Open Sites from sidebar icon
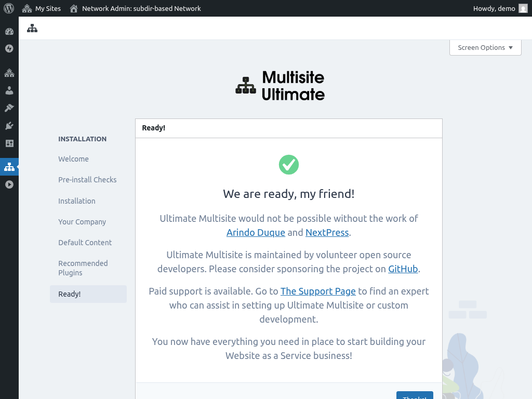The image size is (532, 399). pos(9,73)
